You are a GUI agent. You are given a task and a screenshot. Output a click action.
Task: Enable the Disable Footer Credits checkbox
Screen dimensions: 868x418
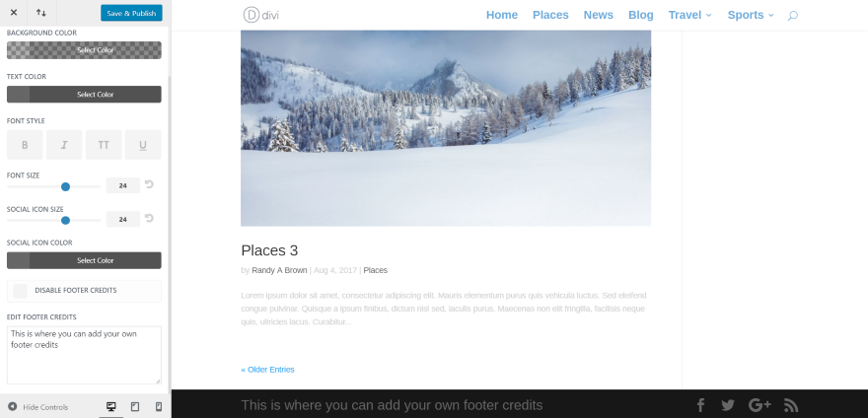[21, 291]
